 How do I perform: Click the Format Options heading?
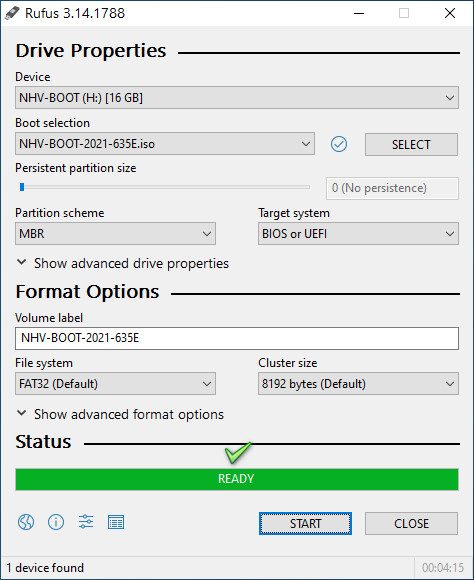point(88,292)
